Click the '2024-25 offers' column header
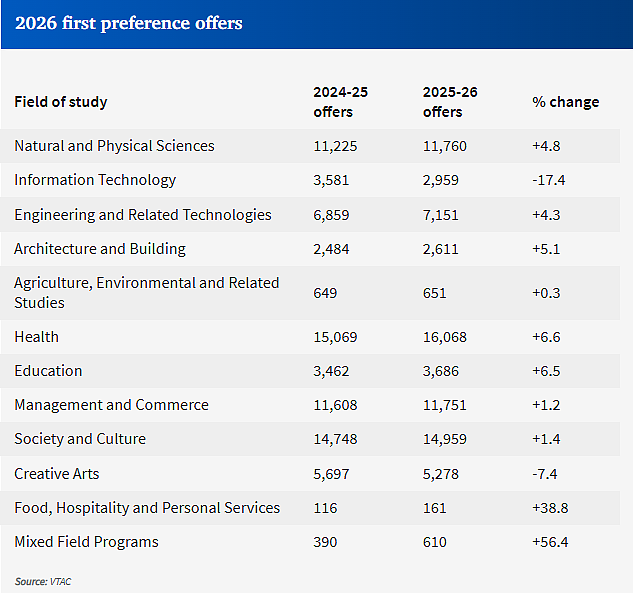This screenshot has width=633, height=593. [x=340, y=102]
